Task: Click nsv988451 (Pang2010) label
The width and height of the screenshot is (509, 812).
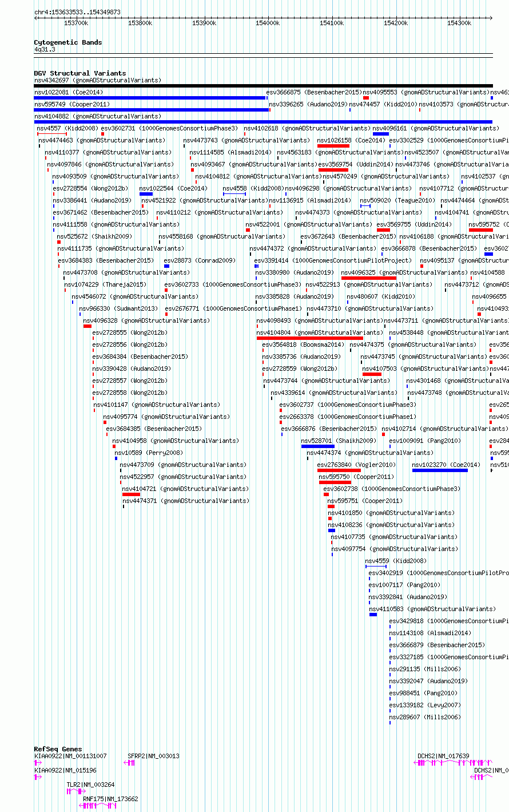Action: 423,693
